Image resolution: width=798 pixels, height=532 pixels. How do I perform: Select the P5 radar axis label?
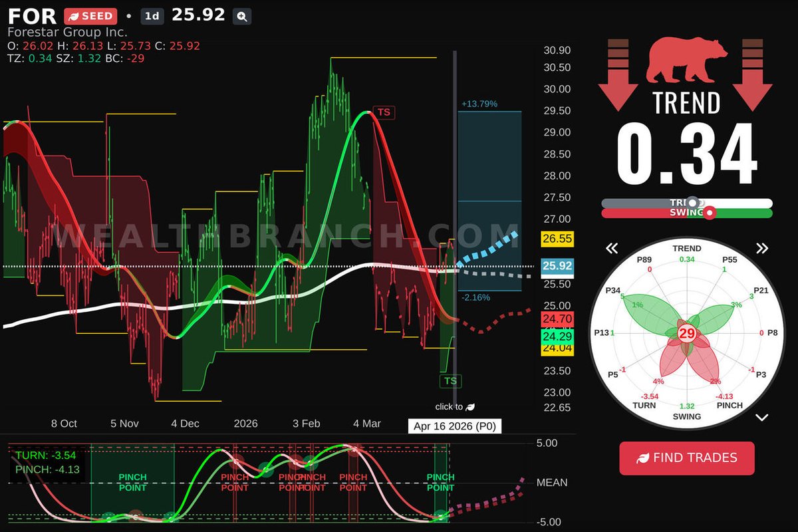pos(612,375)
